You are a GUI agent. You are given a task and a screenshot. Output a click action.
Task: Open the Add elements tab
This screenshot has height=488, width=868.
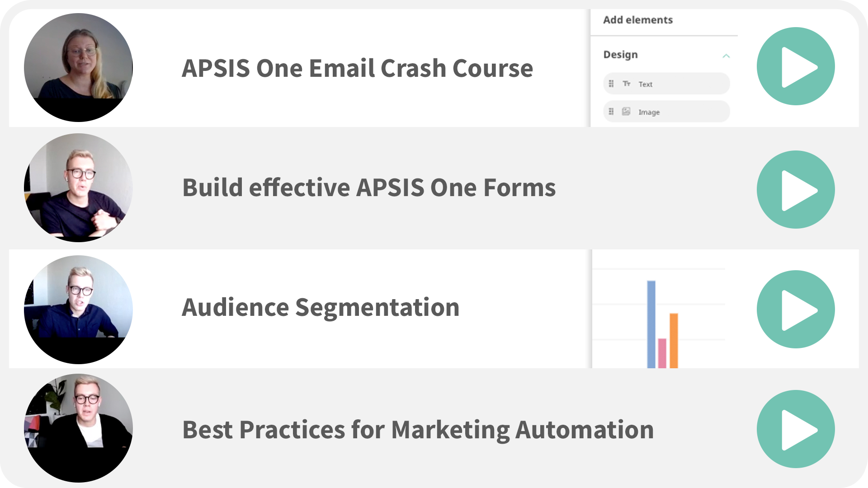pyautogui.click(x=638, y=20)
